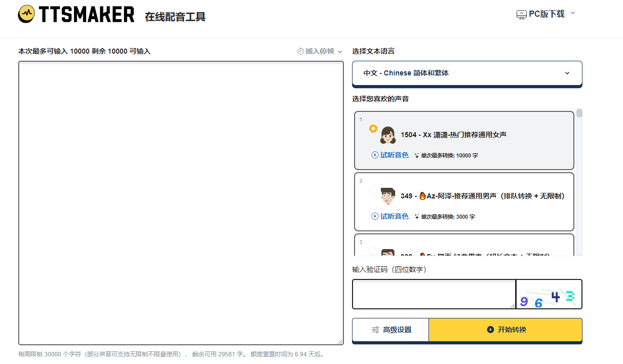This screenshot has width=623, height=364.
Task: Open the 中文 - Chinese language selector
Action: click(x=467, y=73)
